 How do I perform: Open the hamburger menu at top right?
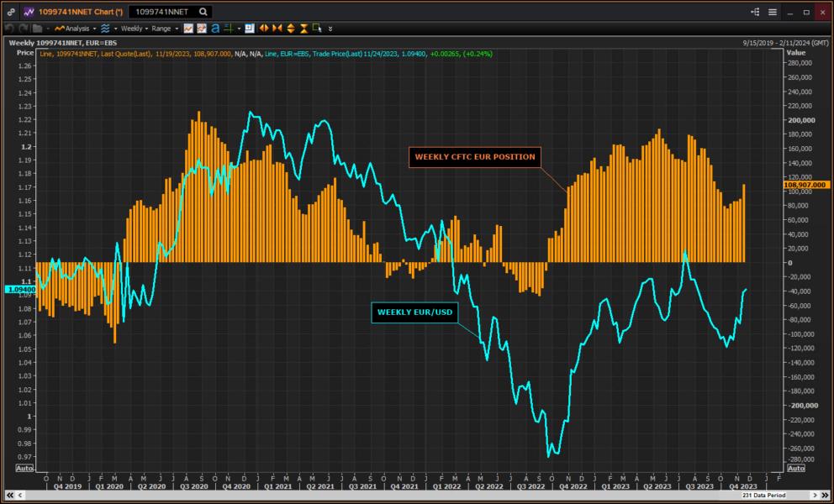773,12
